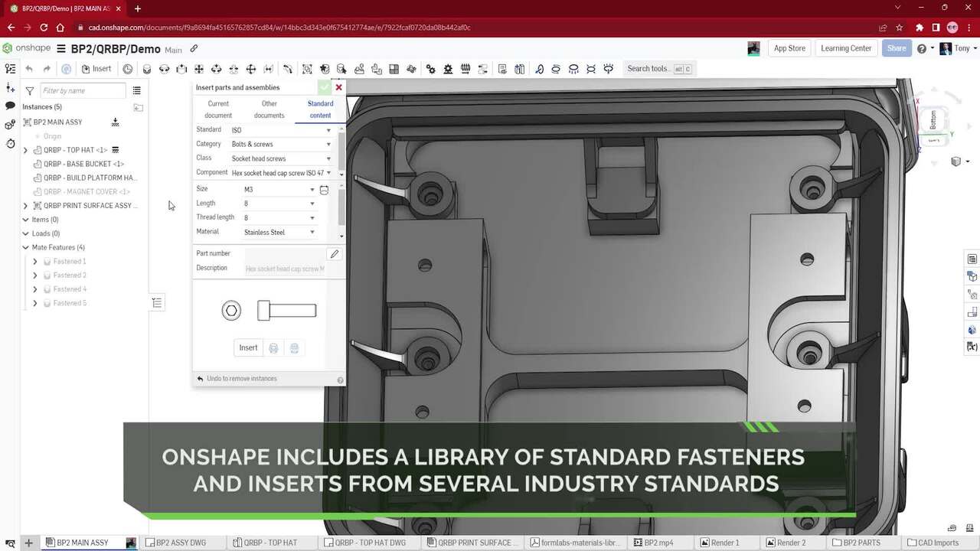Click the Search tools field
Image resolution: width=980 pixels, height=551 pixels.
[659, 69]
